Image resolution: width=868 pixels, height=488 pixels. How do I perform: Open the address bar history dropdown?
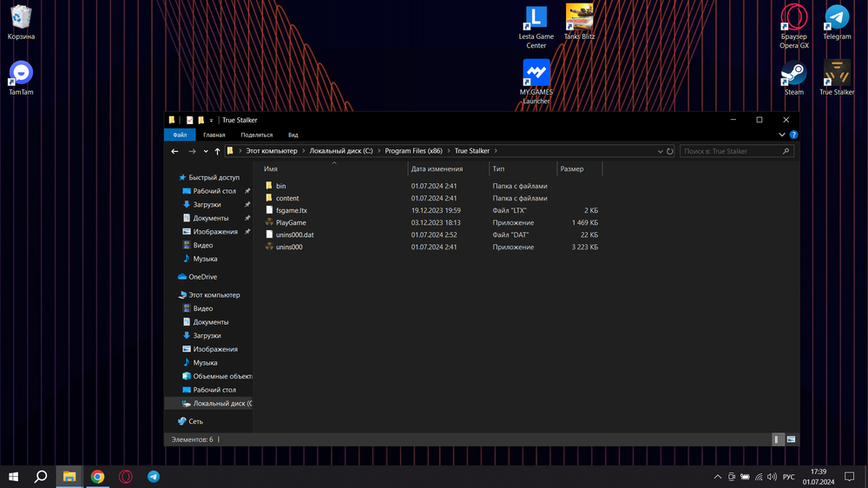[661, 151]
